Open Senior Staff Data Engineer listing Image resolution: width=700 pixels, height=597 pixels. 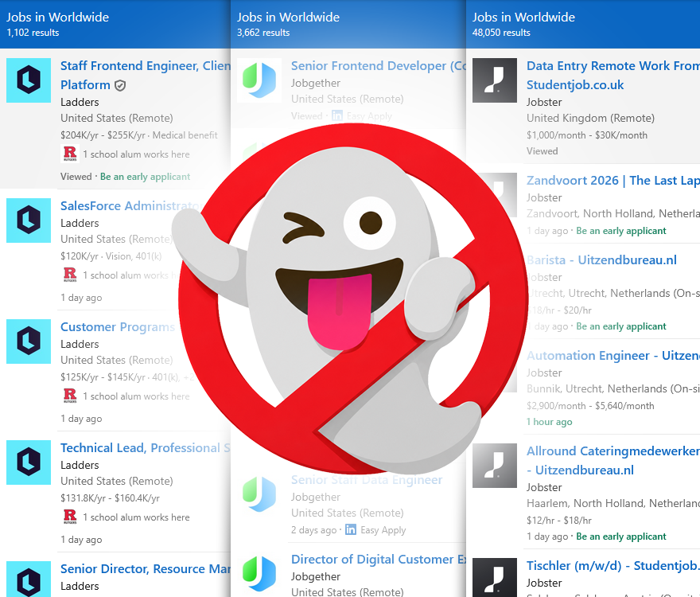[367, 480]
